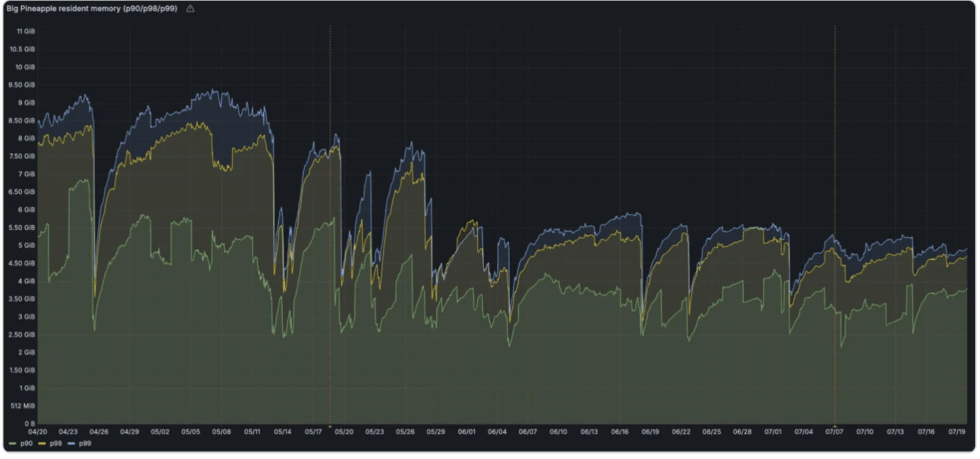Click the 2 GiB y-axis label
Image resolution: width=980 pixels, height=459 pixels.
[x=27, y=353]
